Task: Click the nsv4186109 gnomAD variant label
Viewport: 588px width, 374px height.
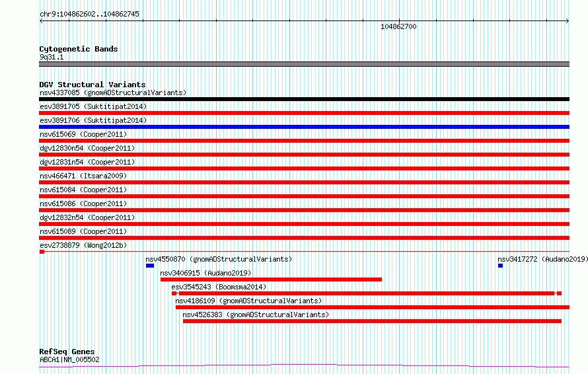Action: [248, 301]
